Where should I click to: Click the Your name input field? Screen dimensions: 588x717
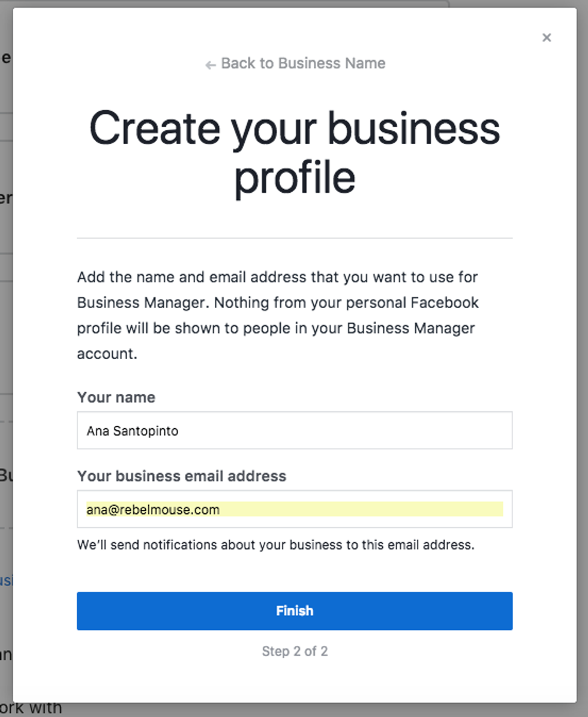294,430
